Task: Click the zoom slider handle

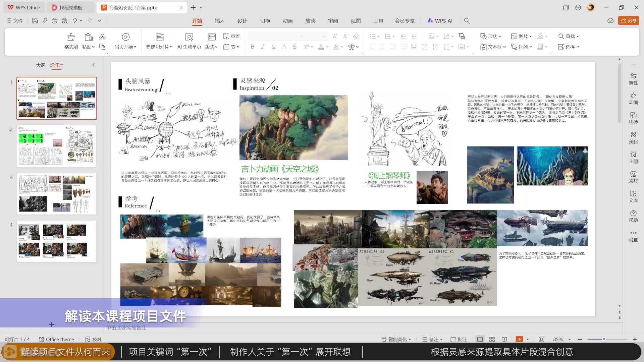Action: pyautogui.click(x=604, y=339)
